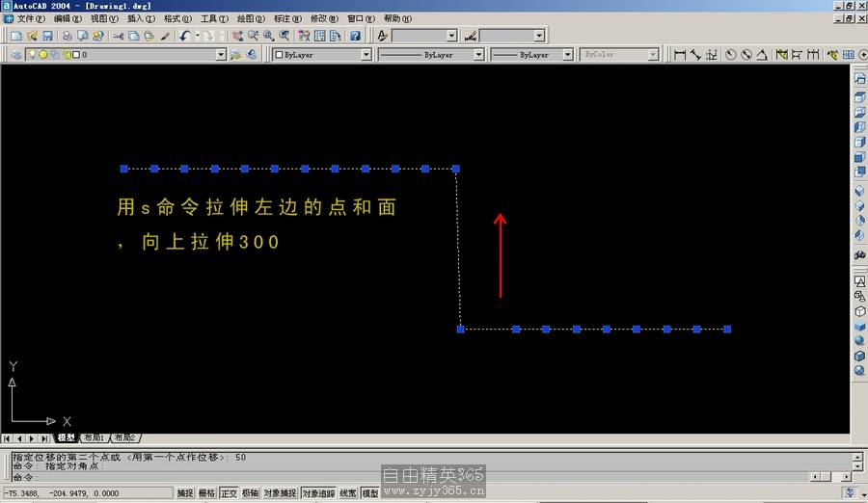Image resolution: width=868 pixels, height=503 pixels.
Task: Click the Match Properties brush icon
Action: point(165,36)
